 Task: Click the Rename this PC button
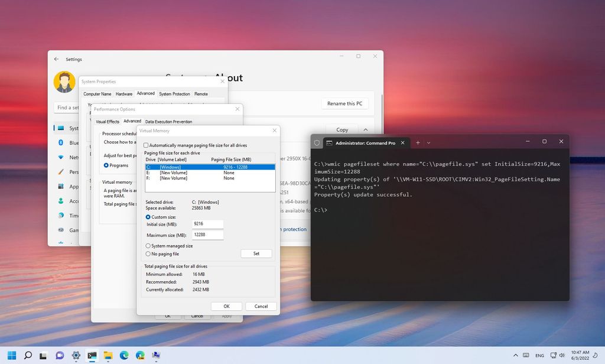(x=344, y=103)
